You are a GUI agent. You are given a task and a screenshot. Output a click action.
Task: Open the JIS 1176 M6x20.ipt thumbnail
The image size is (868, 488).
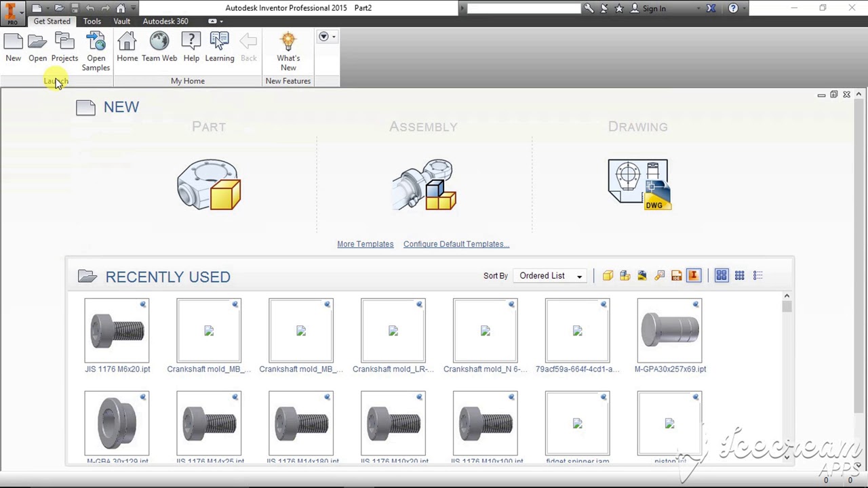(x=117, y=331)
